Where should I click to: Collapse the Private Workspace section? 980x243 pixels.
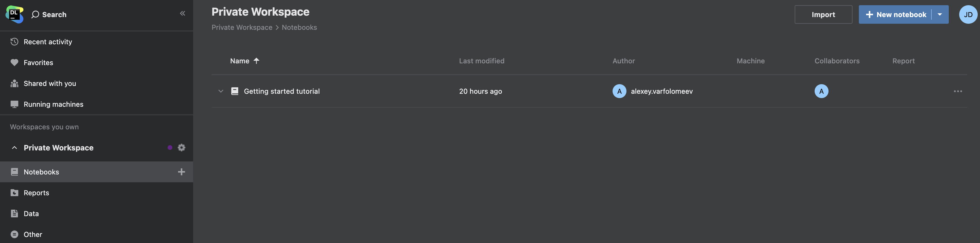(x=14, y=148)
